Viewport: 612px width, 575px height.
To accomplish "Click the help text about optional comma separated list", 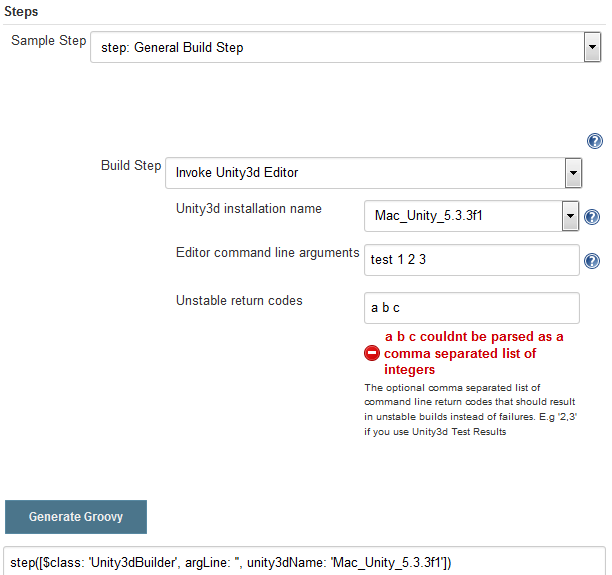I will tap(470, 409).
